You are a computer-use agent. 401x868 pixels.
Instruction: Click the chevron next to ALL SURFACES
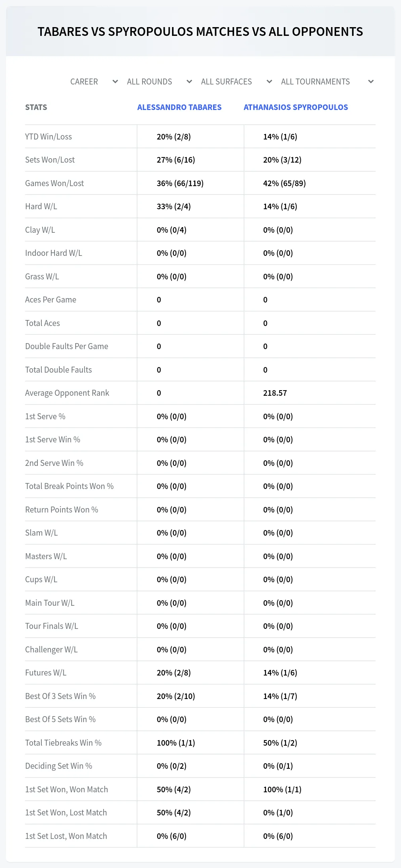pyautogui.click(x=270, y=82)
